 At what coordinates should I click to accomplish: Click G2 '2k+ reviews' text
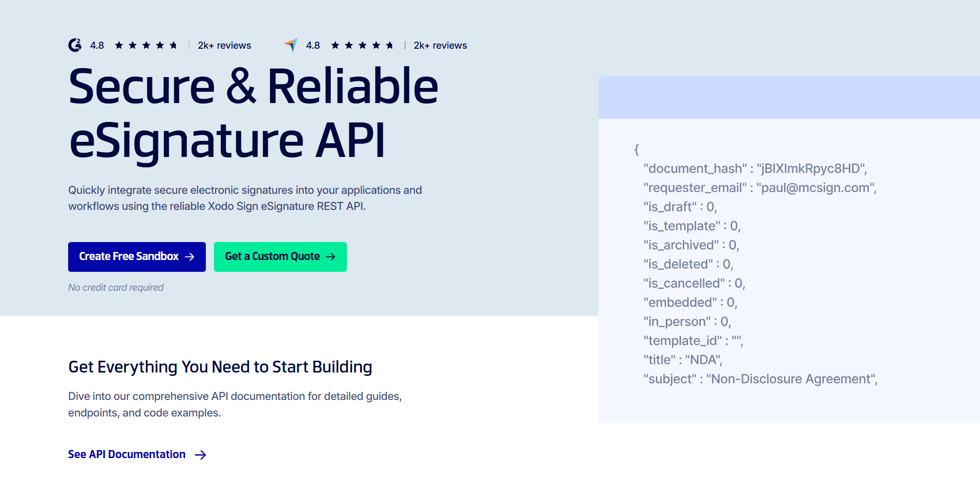pos(224,45)
